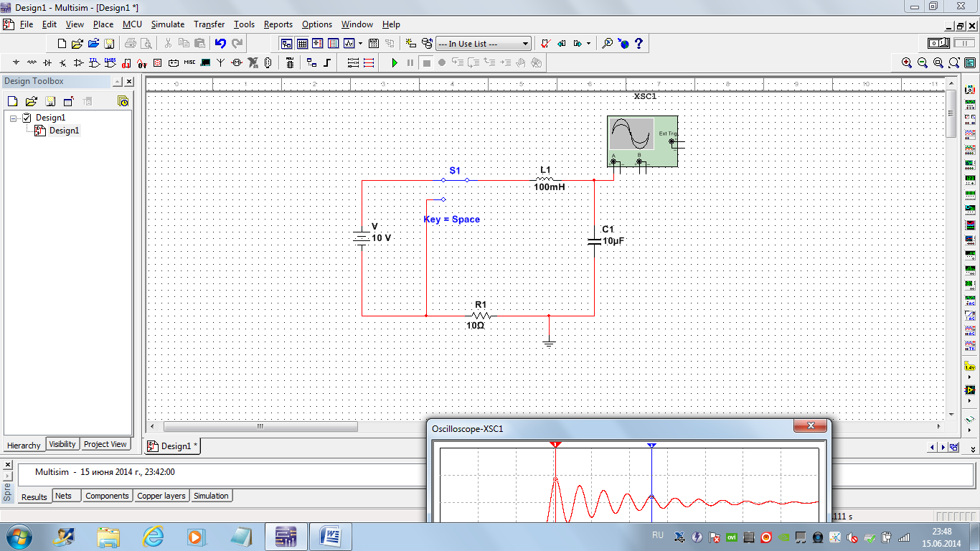Screen dimensions: 980x551
Task: Place a Source component from toolbar
Action: [x=16, y=62]
